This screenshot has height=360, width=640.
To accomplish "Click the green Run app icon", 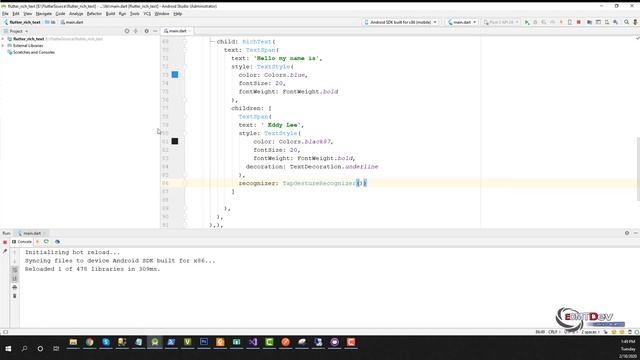I will coord(527,22).
